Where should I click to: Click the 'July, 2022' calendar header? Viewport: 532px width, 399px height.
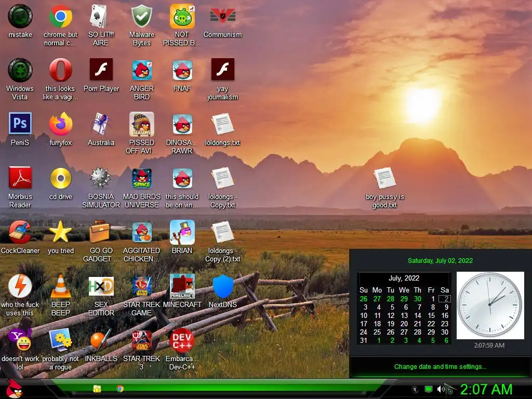tap(404, 278)
